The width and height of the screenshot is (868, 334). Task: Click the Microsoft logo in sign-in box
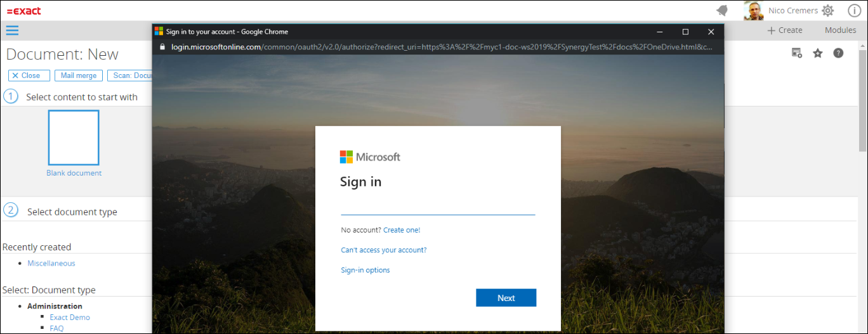click(x=370, y=157)
